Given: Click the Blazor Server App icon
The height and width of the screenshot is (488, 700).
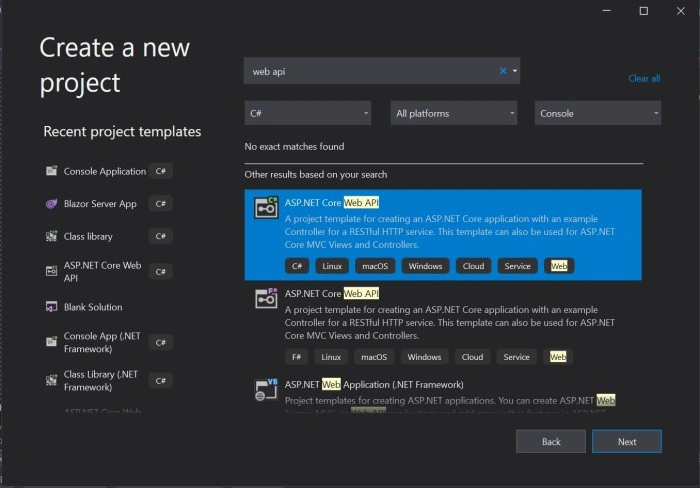Looking at the screenshot, I should (51, 204).
